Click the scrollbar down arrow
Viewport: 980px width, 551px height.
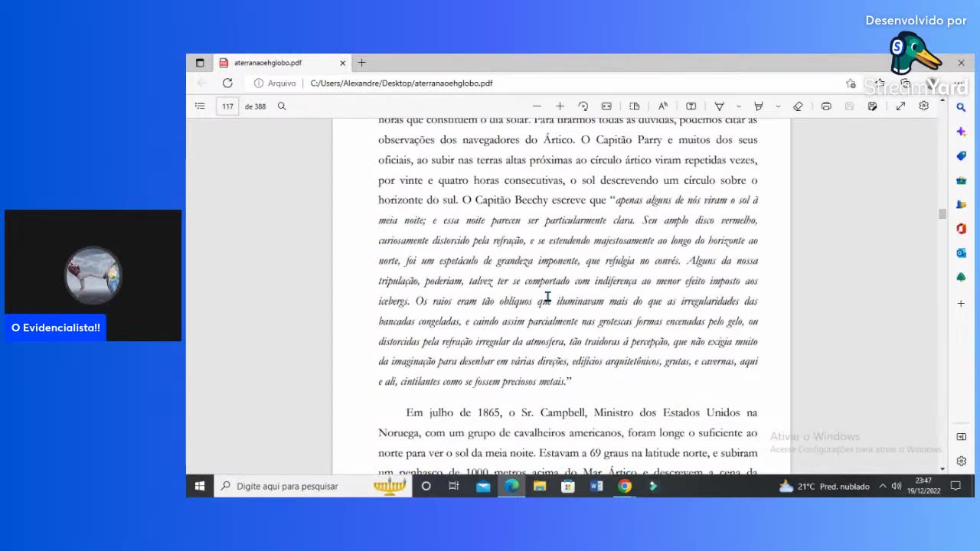tap(942, 469)
